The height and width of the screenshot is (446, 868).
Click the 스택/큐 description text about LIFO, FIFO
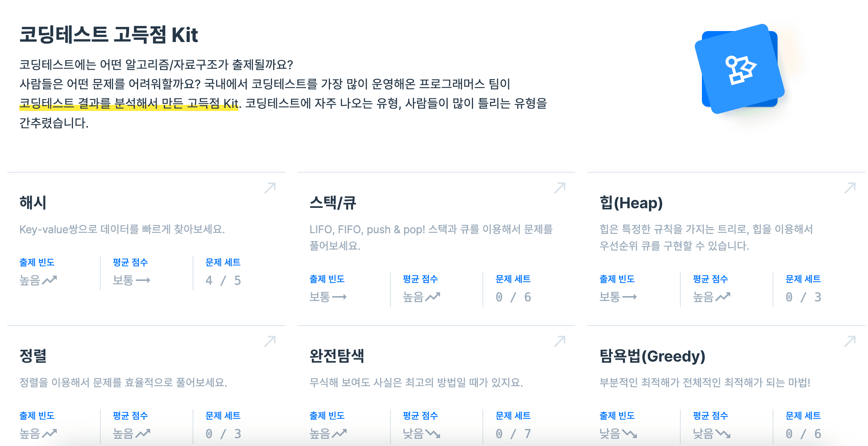(x=431, y=237)
